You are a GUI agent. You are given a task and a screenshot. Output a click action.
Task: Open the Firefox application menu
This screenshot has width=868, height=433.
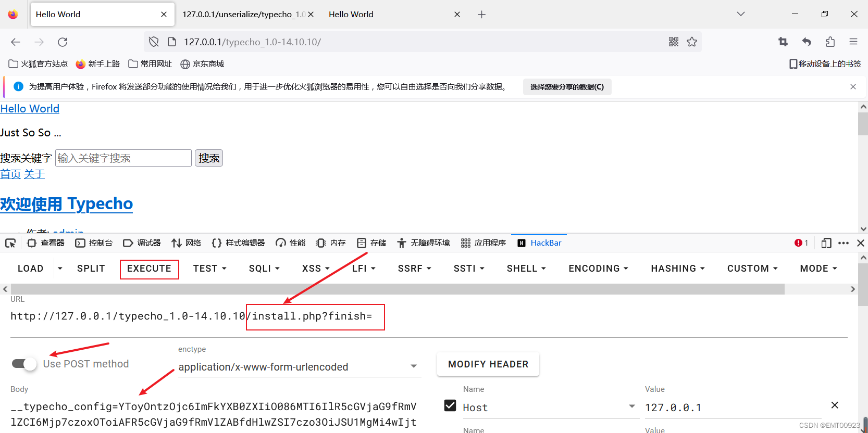(853, 42)
